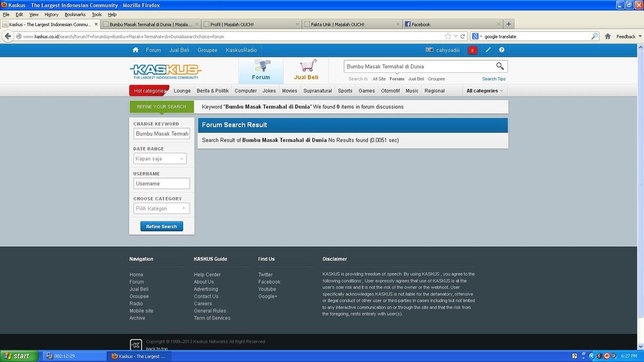Image resolution: width=644 pixels, height=362 pixels.
Task: Open the History menu
Action: tap(51, 15)
